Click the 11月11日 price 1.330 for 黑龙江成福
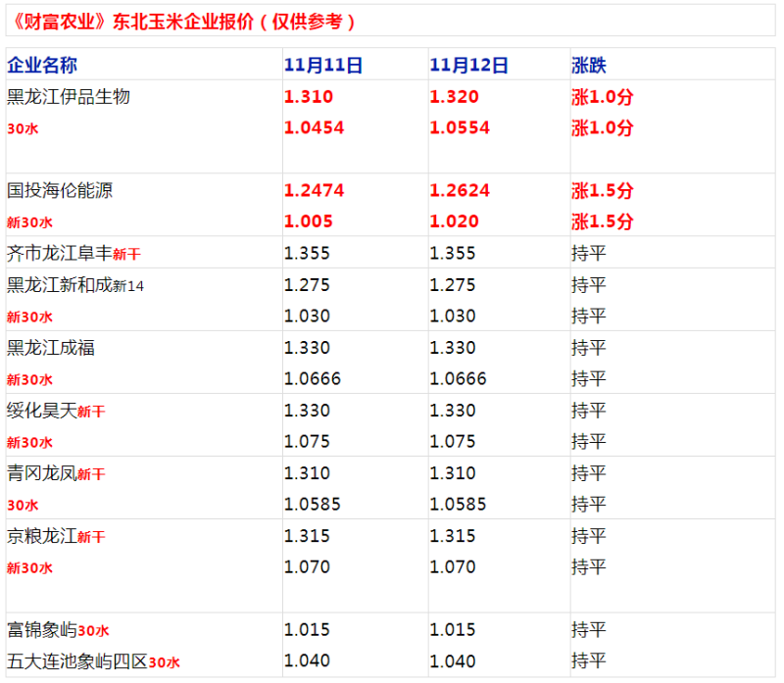Image resolution: width=784 pixels, height=683 pixels. point(307,348)
